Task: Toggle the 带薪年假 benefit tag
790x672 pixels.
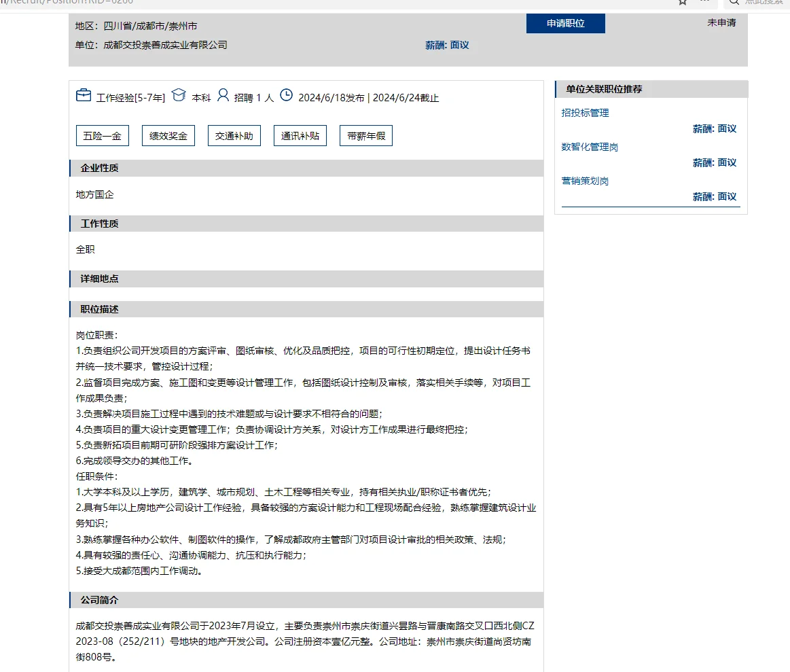Action: (x=365, y=135)
